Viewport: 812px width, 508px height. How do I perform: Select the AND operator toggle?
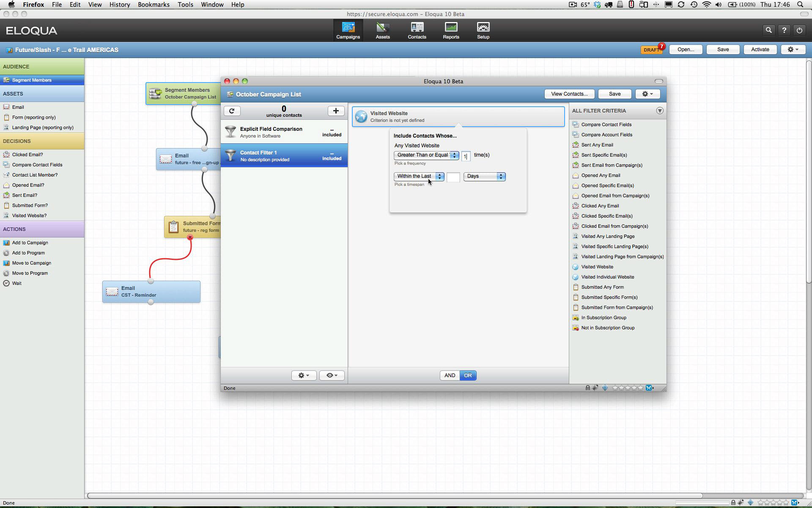pos(450,375)
